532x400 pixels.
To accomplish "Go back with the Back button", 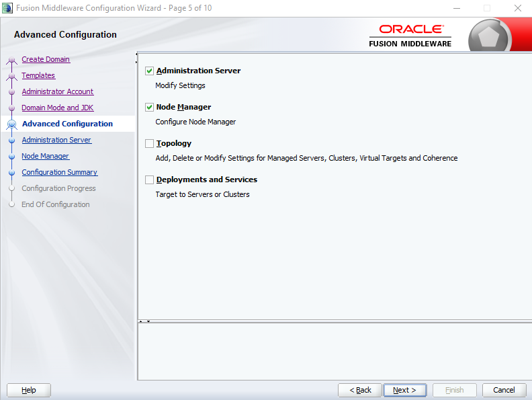I will click(x=360, y=390).
